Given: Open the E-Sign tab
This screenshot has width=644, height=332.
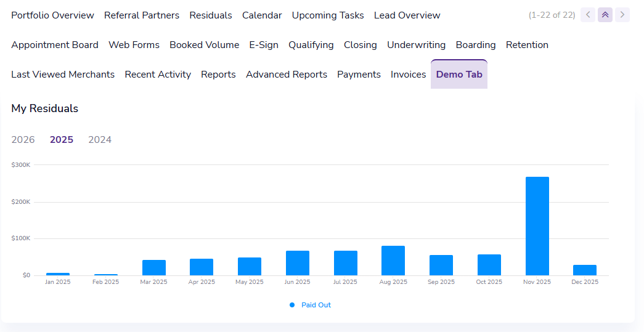Looking at the screenshot, I should pos(264,45).
